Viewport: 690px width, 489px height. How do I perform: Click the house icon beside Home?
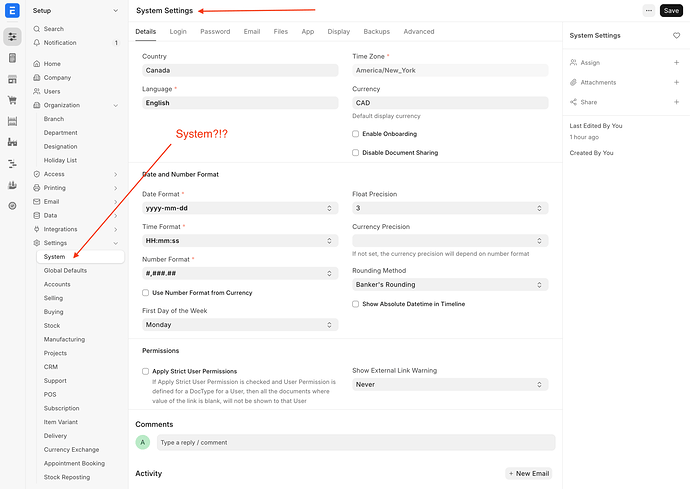[37, 64]
